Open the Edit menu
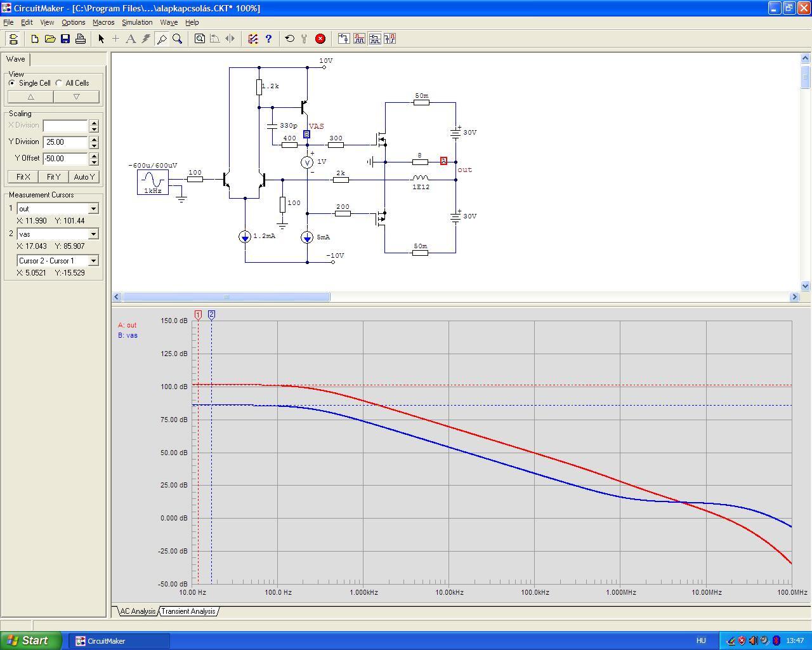 point(27,22)
